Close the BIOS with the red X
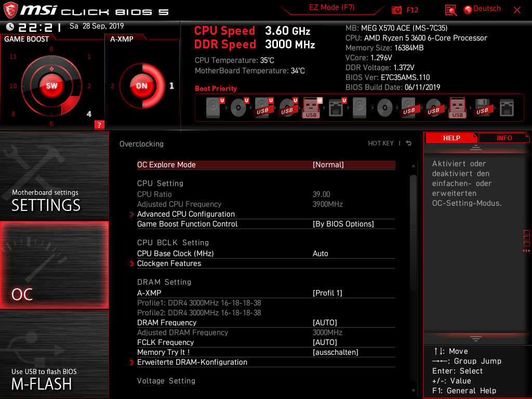Screen dimensions: 532x399 (517, 10)
